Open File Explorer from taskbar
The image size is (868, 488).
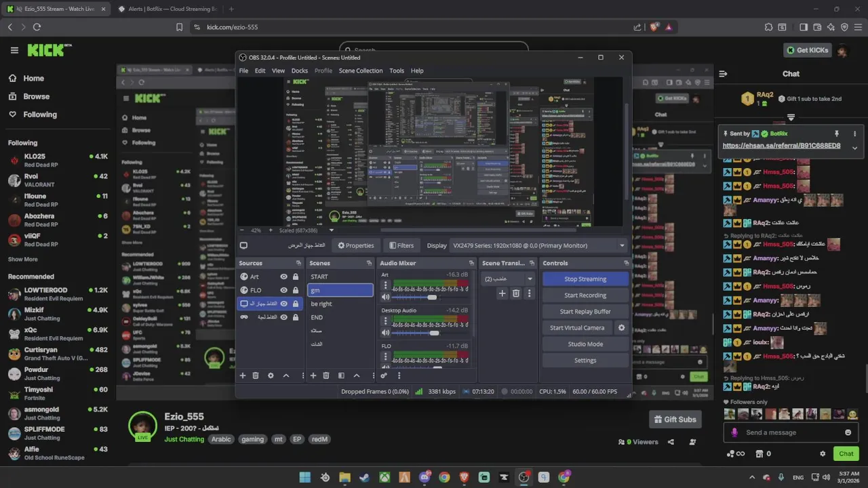[344, 477]
